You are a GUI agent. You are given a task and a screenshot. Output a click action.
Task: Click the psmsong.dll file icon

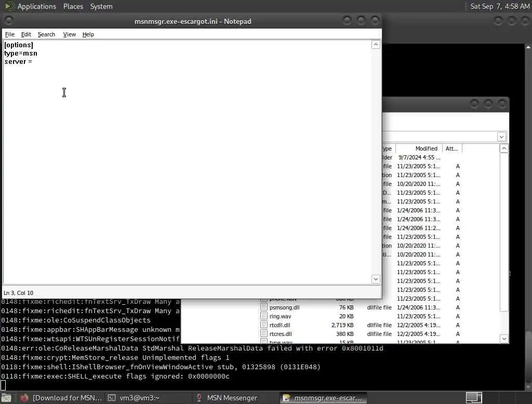point(264,307)
